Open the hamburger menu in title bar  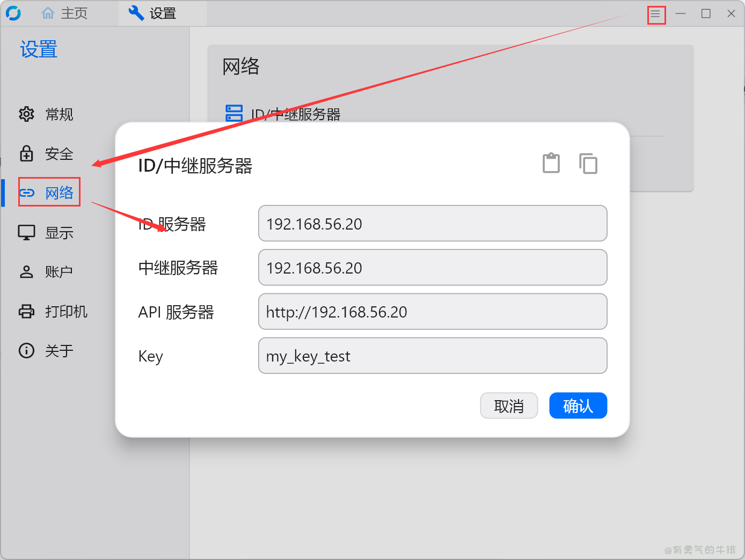coord(655,14)
